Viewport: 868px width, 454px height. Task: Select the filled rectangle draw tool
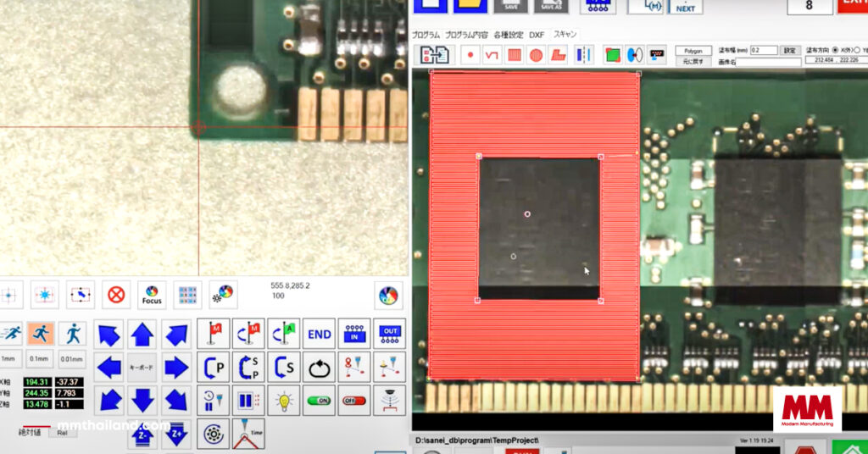(x=514, y=56)
